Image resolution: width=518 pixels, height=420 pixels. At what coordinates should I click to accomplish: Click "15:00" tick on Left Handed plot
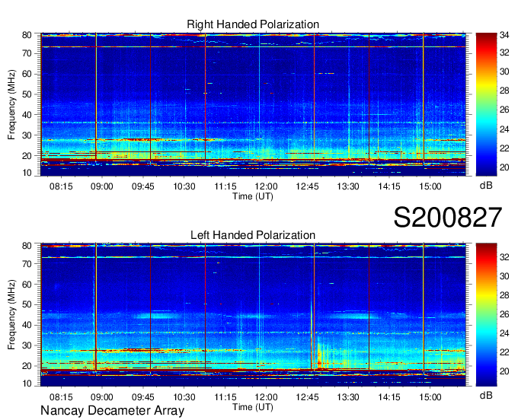[430, 397]
